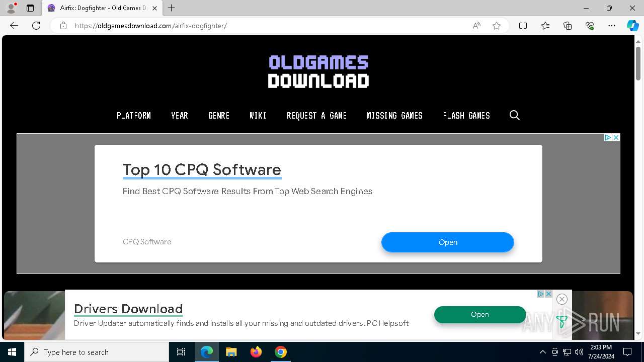Close the Drivers Download ad with X
The image size is (644, 362).
tap(549, 294)
